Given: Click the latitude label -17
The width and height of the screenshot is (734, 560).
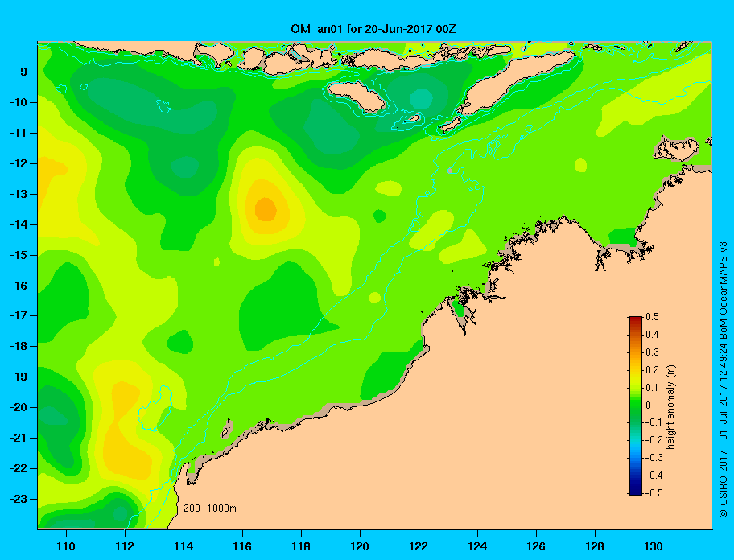Looking at the screenshot, I should point(18,315).
